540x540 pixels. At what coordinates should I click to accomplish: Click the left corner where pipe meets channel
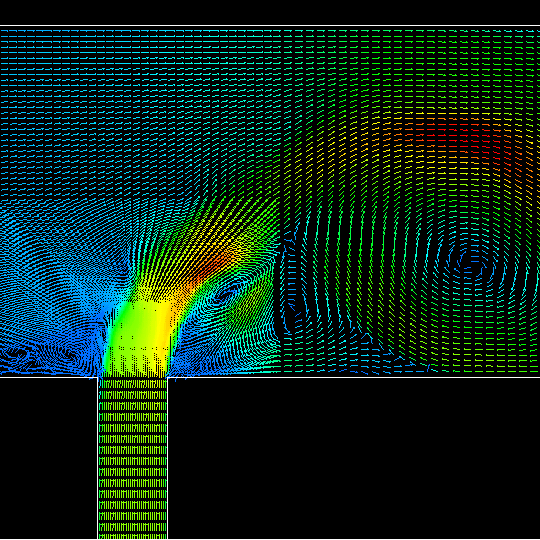(98, 377)
